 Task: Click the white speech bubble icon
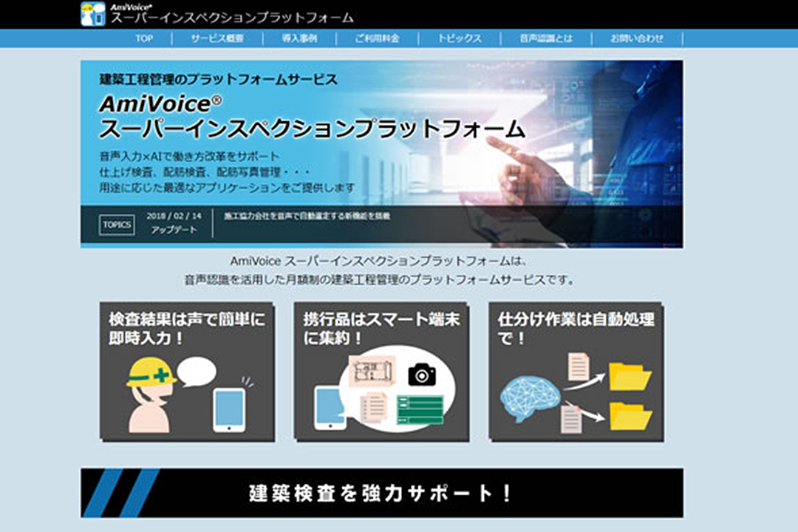tap(197, 372)
